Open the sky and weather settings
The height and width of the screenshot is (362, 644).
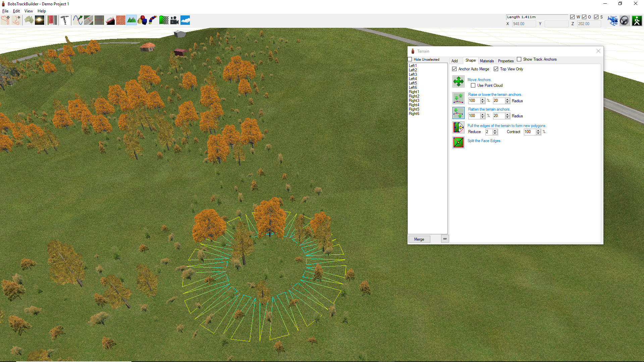[x=185, y=20]
